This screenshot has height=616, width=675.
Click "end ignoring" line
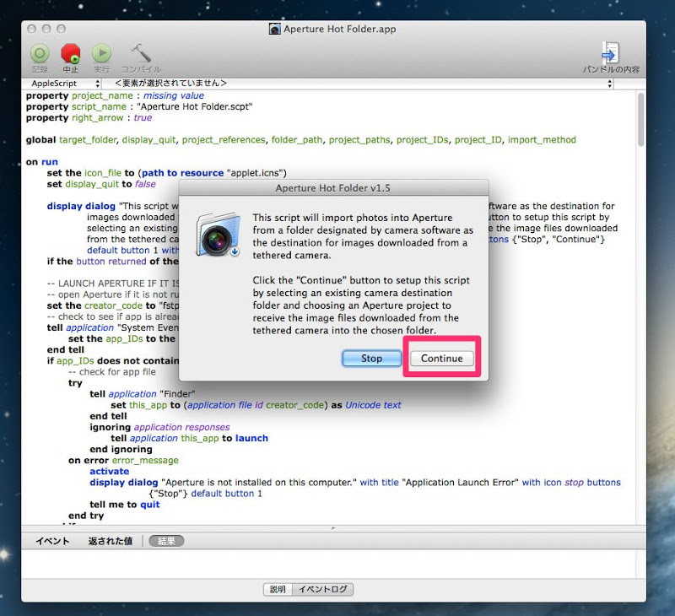(121, 450)
